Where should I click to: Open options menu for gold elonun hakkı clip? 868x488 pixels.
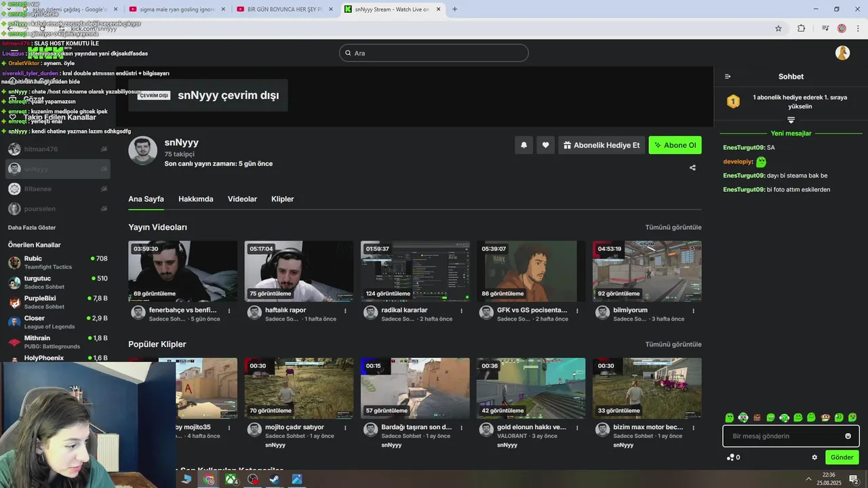click(x=577, y=428)
